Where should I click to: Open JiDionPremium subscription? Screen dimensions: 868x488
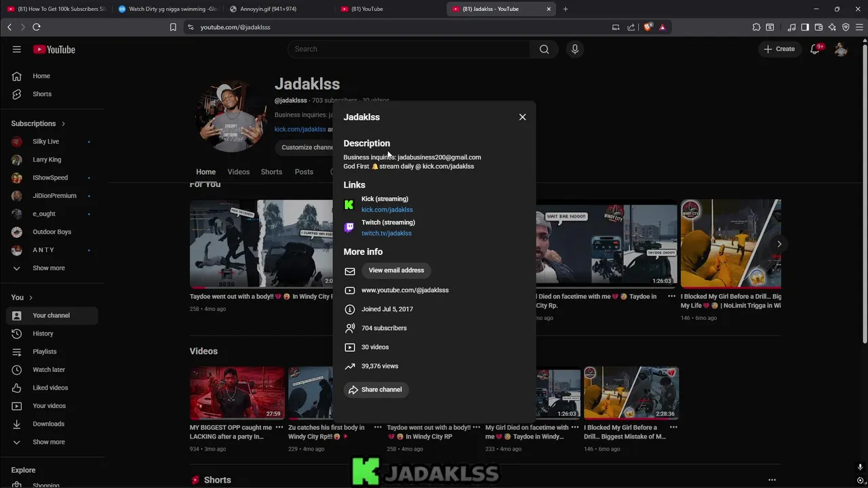click(x=52, y=196)
